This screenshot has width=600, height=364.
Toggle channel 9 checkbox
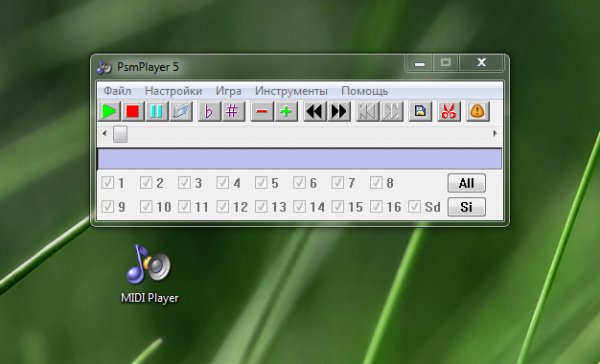click(x=108, y=207)
